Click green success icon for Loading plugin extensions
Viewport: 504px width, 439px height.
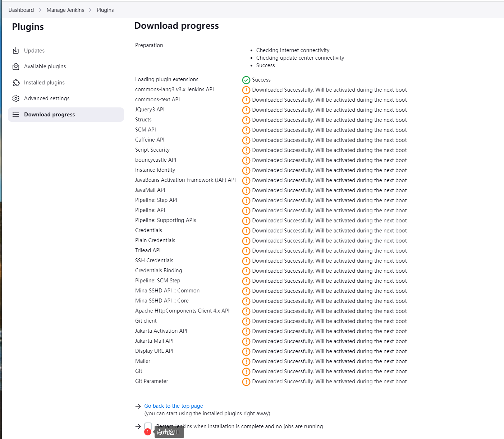pyautogui.click(x=246, y=80)
